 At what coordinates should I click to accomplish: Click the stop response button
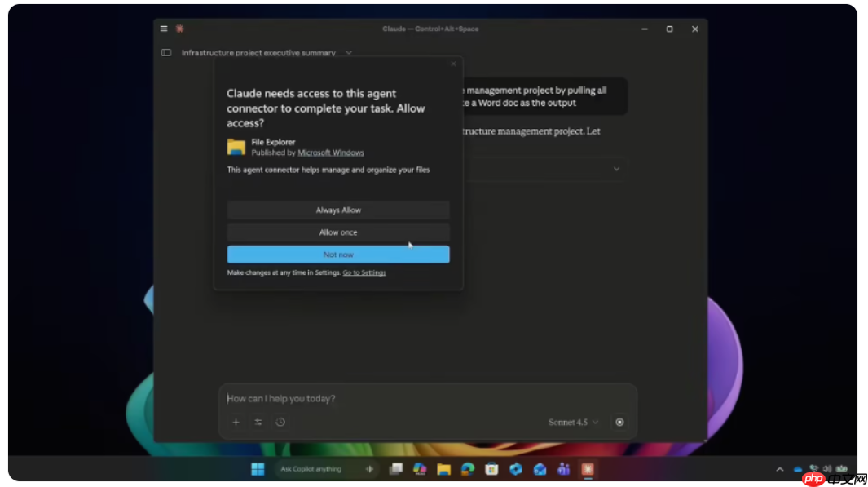[x=620, y=423]
